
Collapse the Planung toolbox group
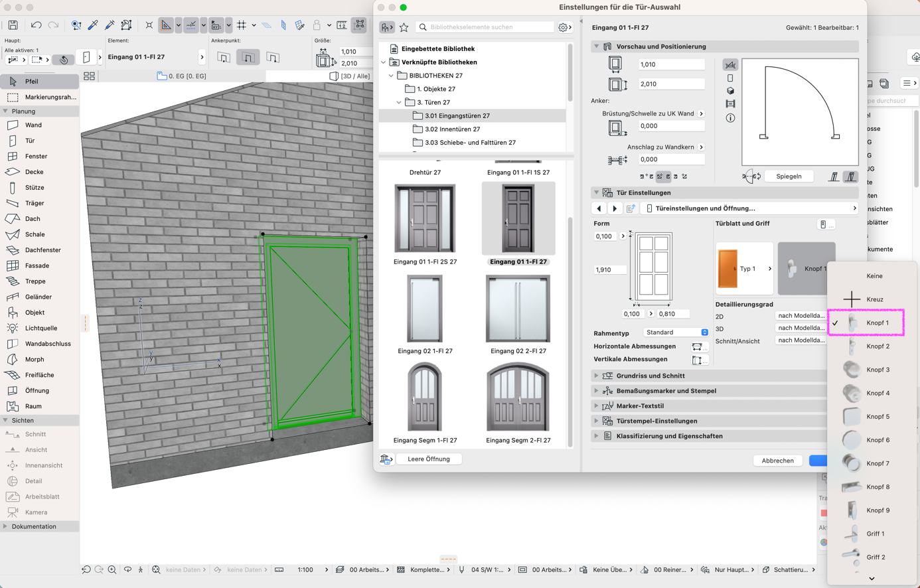tap(5, 111)
